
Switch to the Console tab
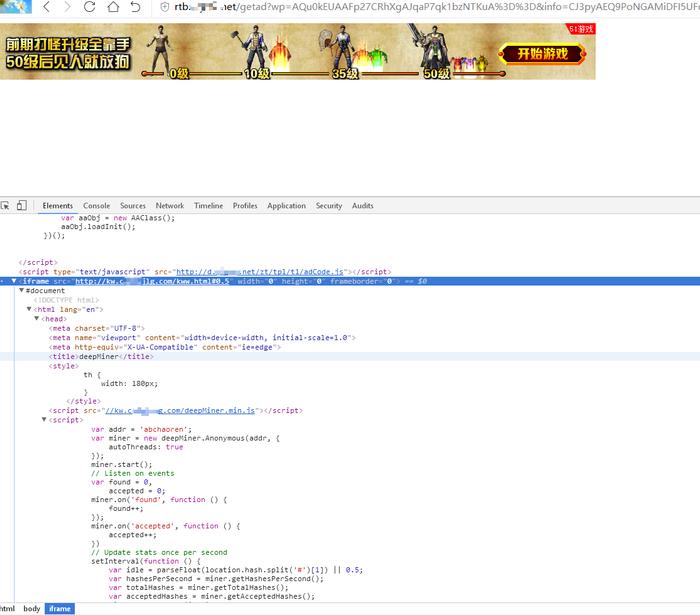(96, 206)
